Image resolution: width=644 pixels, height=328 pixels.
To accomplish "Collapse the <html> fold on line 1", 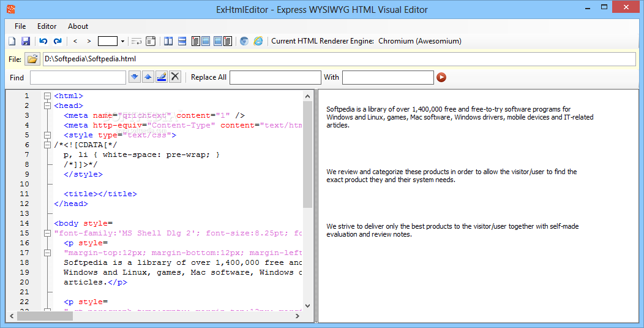I will click(x=47, y=96).
